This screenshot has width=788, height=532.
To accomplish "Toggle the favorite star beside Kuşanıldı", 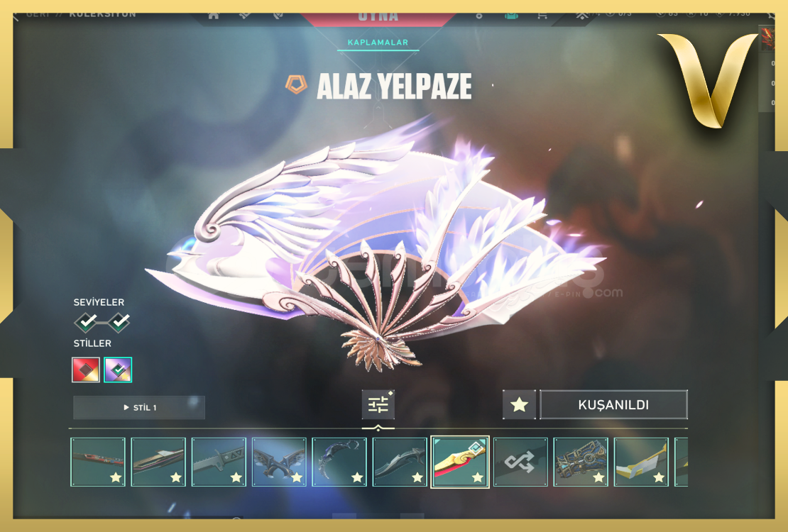I will pos(519,404).
